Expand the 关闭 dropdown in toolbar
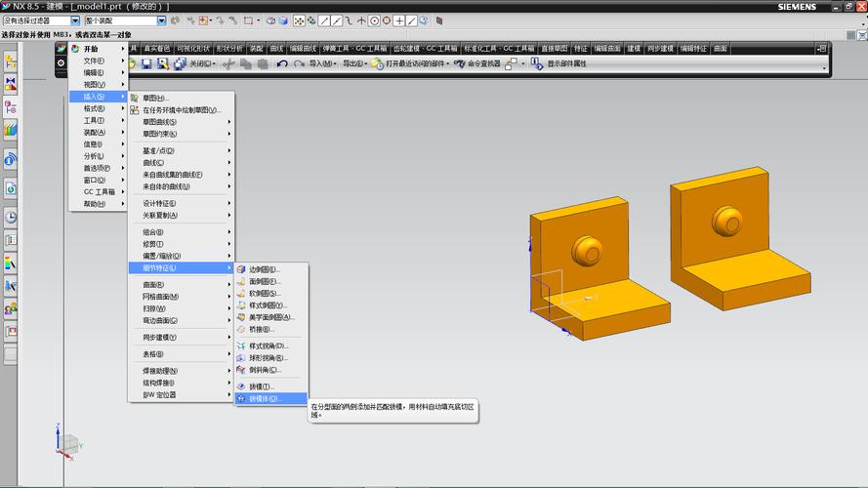The image size is (868, 488). point(203,63)
